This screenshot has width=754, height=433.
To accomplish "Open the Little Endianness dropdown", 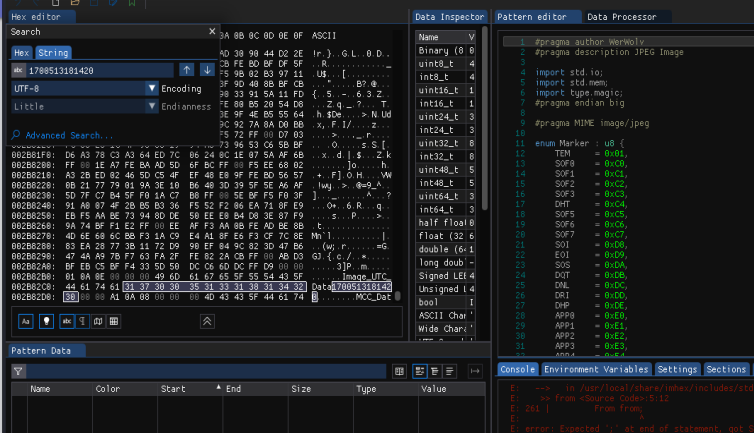I will pos(85,106).
